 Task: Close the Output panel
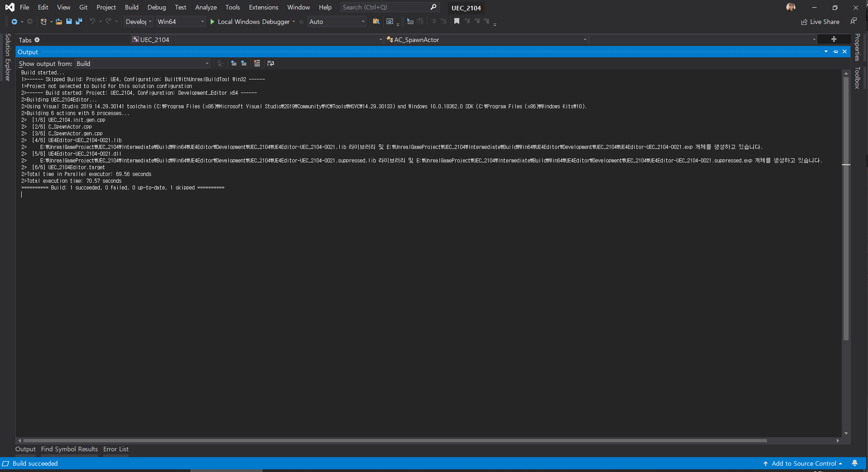pyautogui.click(x=845, y=52)
